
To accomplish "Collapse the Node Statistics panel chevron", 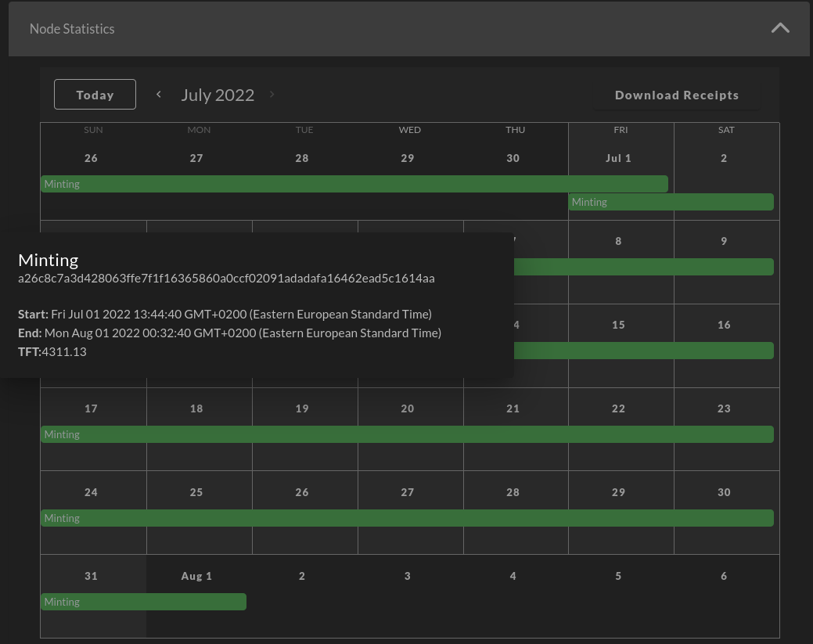I will pyautogui.click(x=779, y=28).
